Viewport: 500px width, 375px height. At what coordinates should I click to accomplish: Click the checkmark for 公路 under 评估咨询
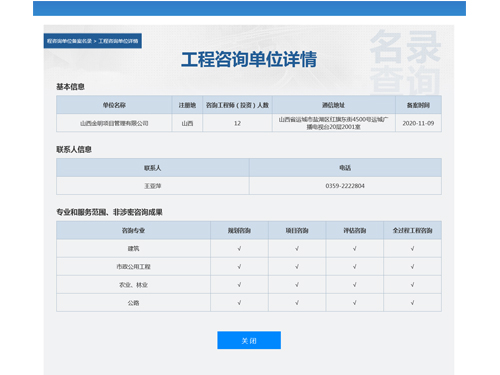[x=355, y=303]
